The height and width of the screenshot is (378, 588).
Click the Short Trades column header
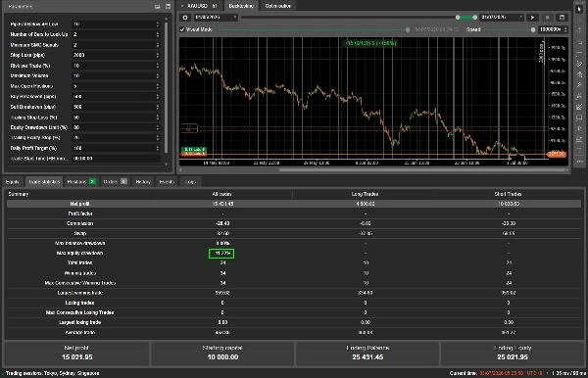(x=508, y=194)
